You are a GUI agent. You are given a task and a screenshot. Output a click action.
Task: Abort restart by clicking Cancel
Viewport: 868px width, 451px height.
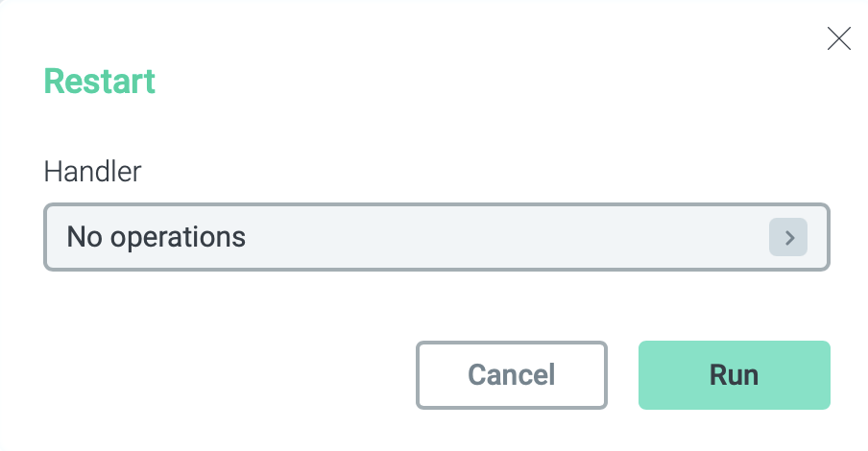click(512, 375)
